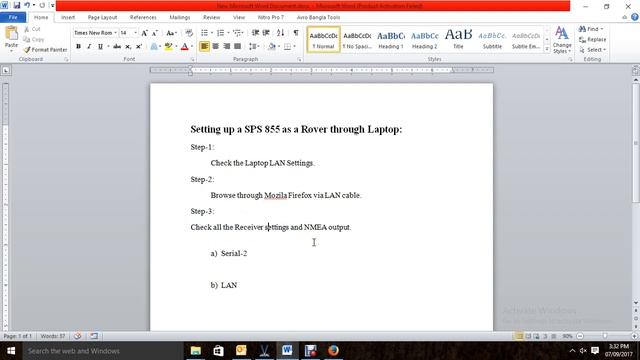Open Firefox from the taskbar
The width and height of the screenshot is (640, 360).
point(333,350)
